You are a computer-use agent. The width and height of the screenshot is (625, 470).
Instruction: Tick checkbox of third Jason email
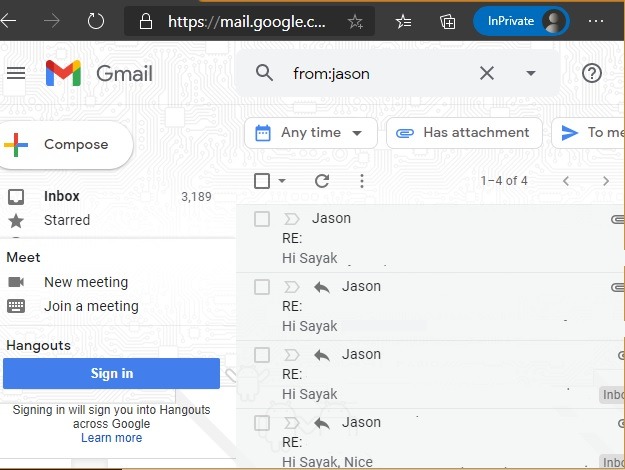(262, 355)
